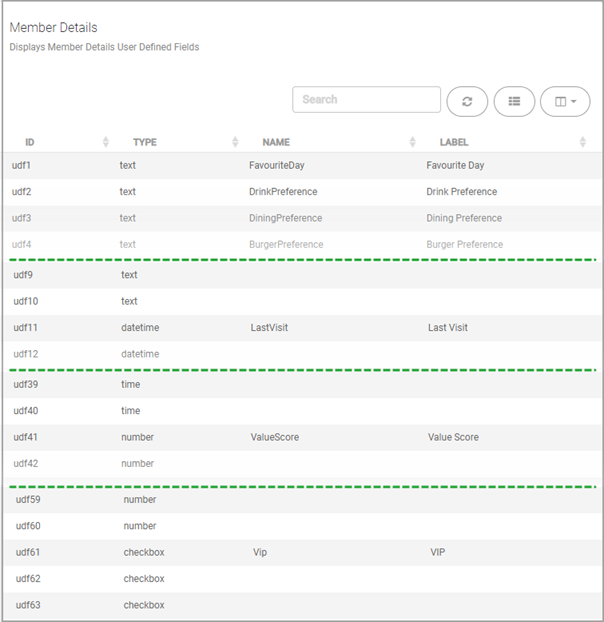
Task: Select the udf40 time row
Action: 301,411
